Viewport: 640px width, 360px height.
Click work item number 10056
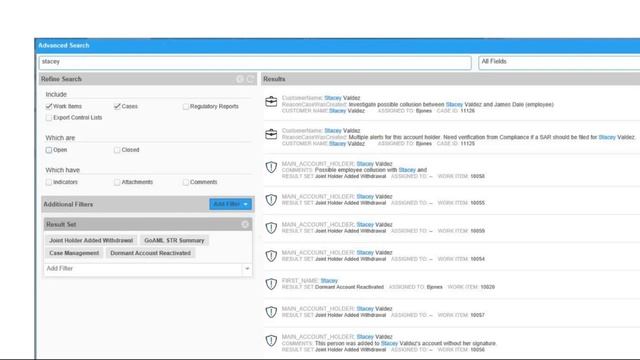click(478, 350)
